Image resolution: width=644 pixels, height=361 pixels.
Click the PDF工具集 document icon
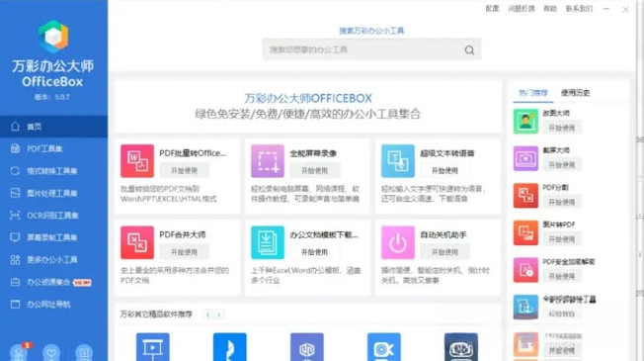click(x=15, y=148)
